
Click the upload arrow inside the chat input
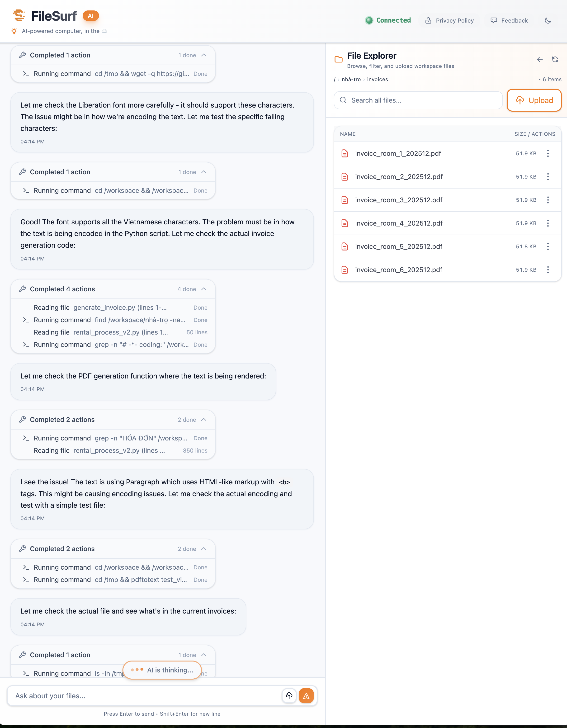(289, 696)
